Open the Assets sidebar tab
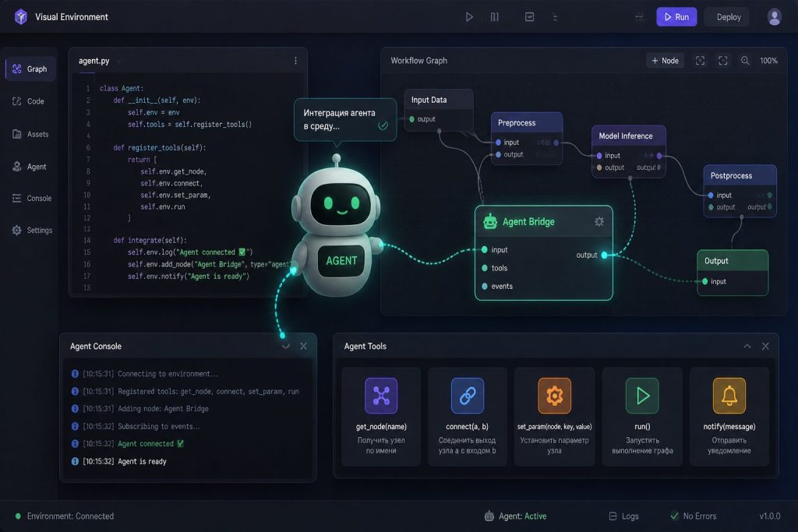Viewport: 798px width, 532px height. (30, 134)
